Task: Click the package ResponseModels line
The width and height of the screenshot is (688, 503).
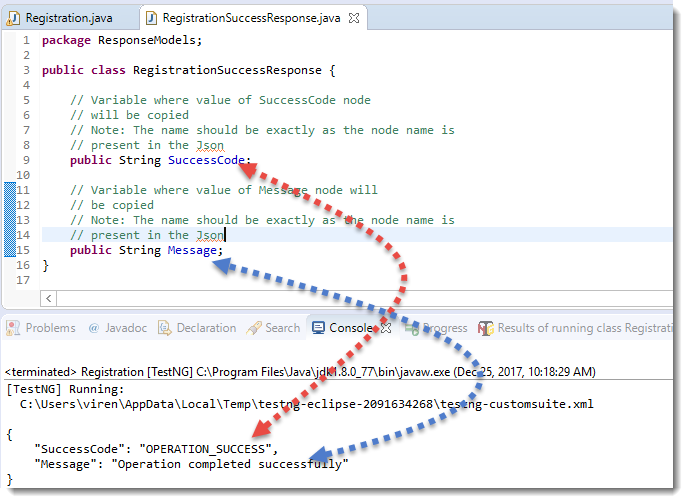Action: pyautogui.click(x=122, y=40)
